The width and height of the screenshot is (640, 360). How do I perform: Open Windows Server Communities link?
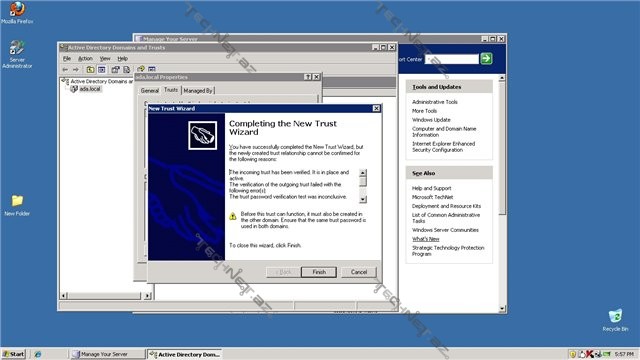pyautogui.click(x=445, y=230)
